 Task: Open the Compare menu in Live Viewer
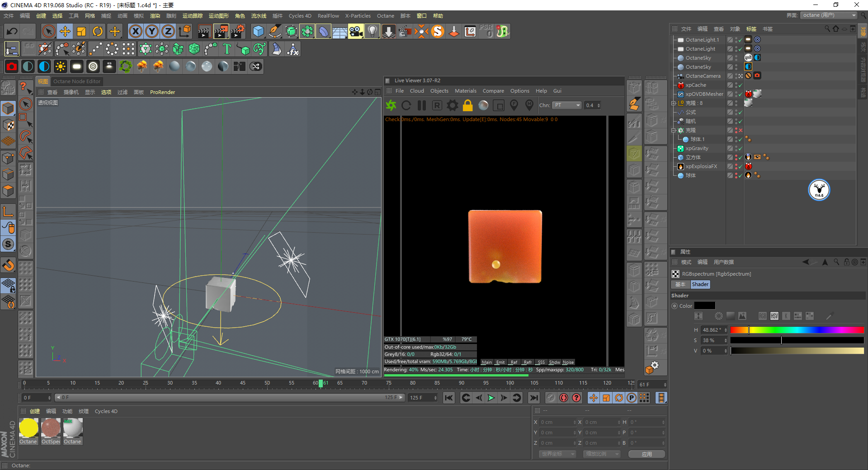tap(493, 91)
